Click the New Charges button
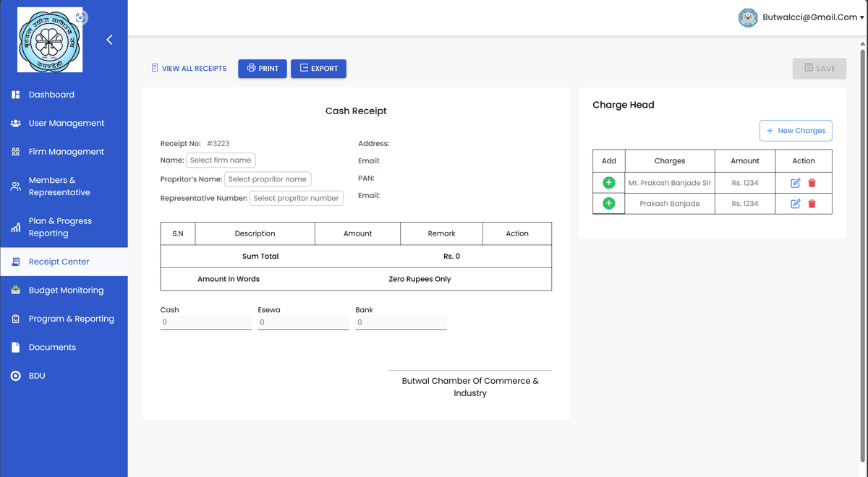This screenshot has height=477, width=868. coord(796,131)
